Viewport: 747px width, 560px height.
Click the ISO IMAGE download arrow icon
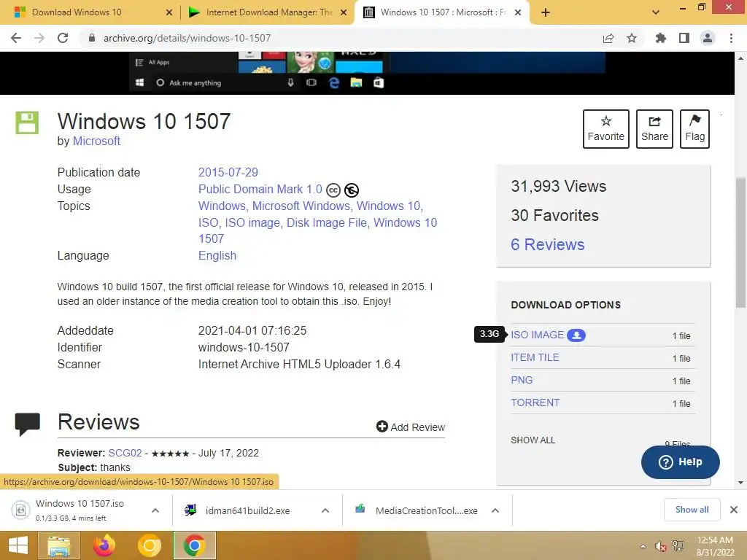(x=576, y=335)
